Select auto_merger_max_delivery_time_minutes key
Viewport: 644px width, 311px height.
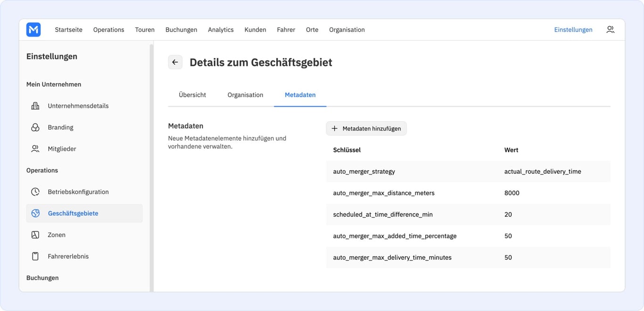[392, 257]
